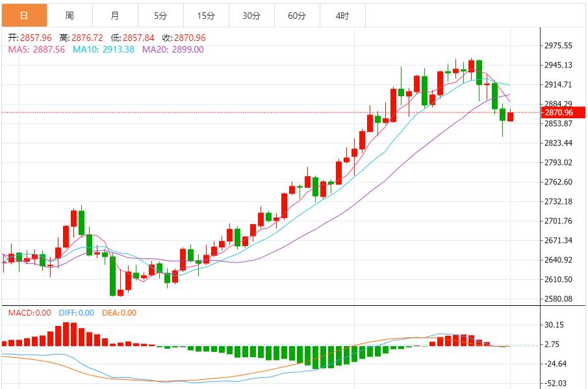Choose the 30分 timeframe tab

click(251, 16)
